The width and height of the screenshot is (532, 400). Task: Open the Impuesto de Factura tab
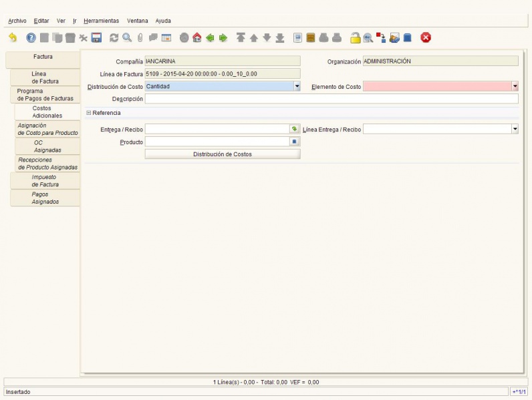click(x=45, y=181)
